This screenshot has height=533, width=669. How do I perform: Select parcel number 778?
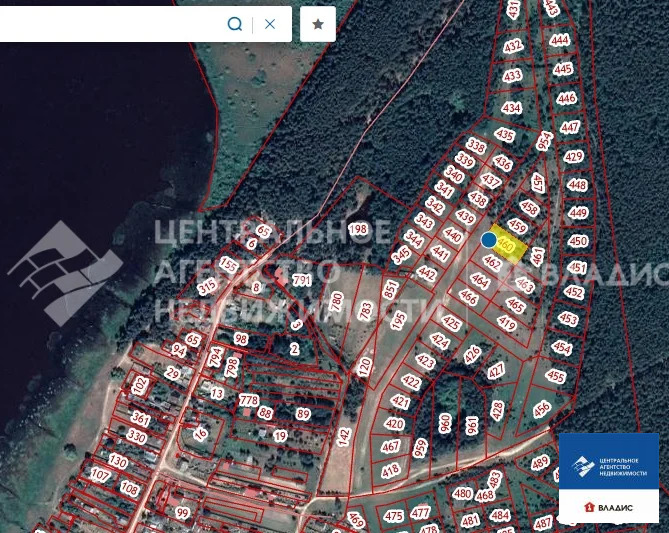click(x=249, y=400)
